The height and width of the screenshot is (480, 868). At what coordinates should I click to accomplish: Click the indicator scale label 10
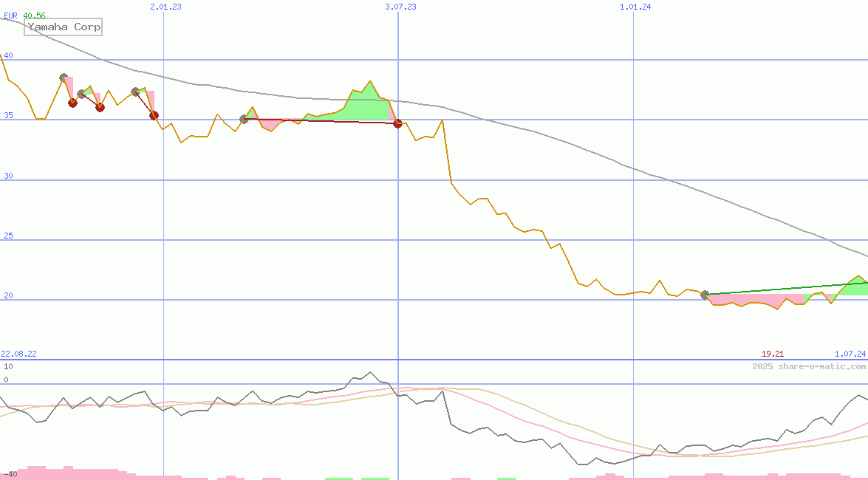[8, 366]
